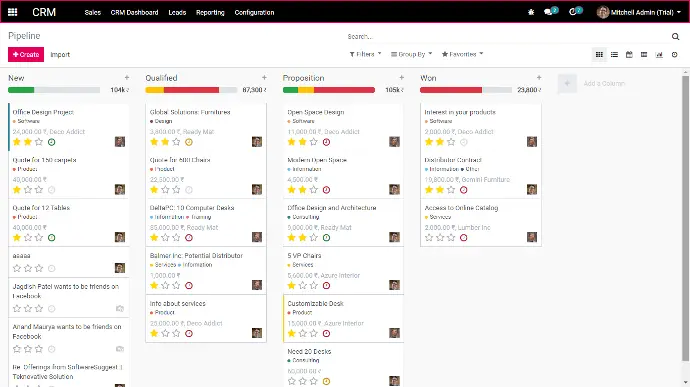690x387 pixels.
Task: Open CRM Dashboard menu
Action: tap(134, 12)
